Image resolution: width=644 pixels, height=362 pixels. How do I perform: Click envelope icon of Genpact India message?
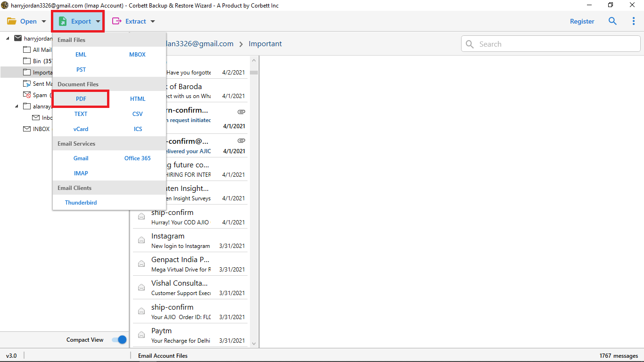141,263
